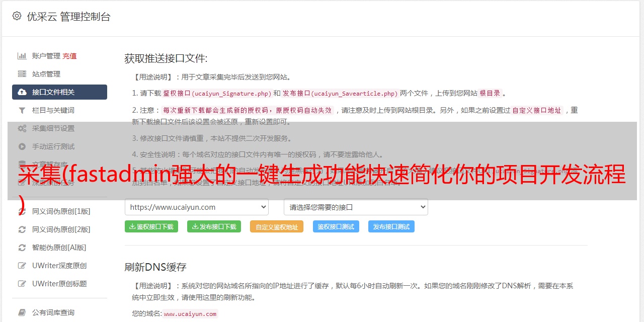Viewport: 644px width, 322px height.
Task: Open 智能伪原创[AI版] menu item
Action: click(x=59, y=248)
